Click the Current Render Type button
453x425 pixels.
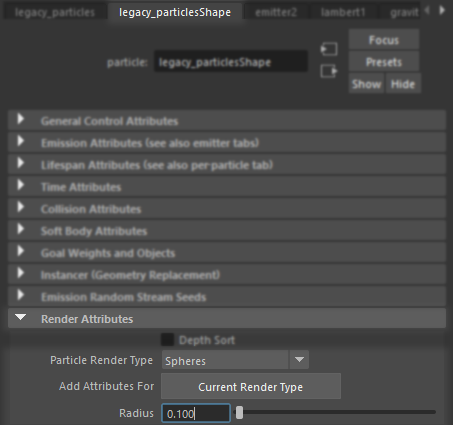(251, 387)
